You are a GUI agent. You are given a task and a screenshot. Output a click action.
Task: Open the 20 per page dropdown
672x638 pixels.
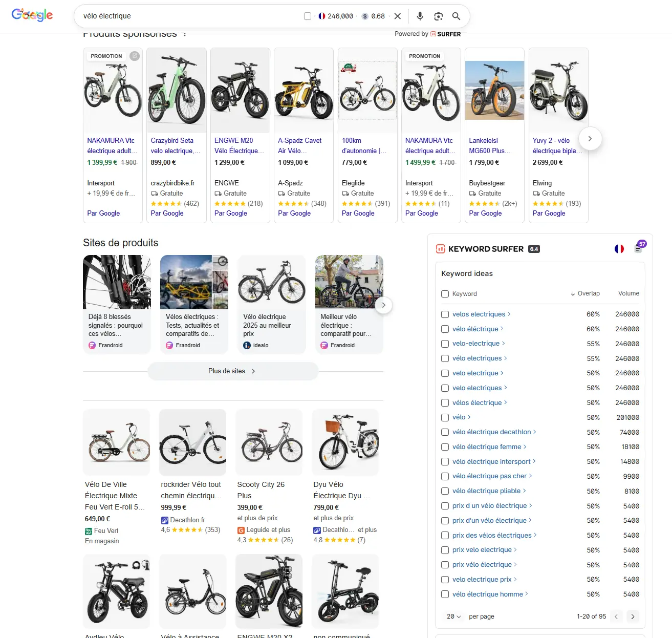coord(453,616)
